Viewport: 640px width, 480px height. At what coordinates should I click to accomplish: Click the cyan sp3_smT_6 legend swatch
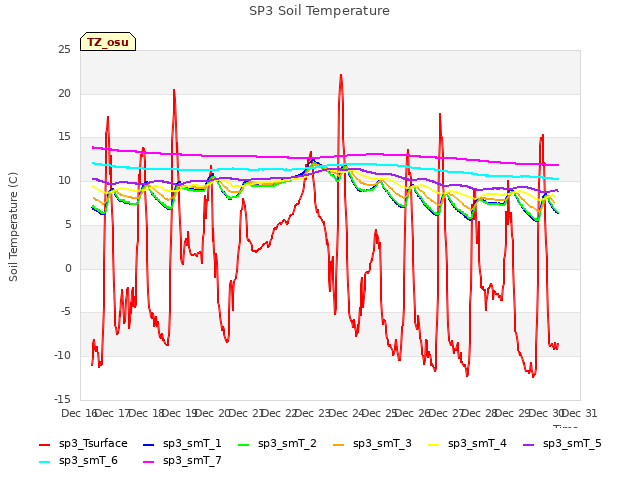[x=44, y=462]
